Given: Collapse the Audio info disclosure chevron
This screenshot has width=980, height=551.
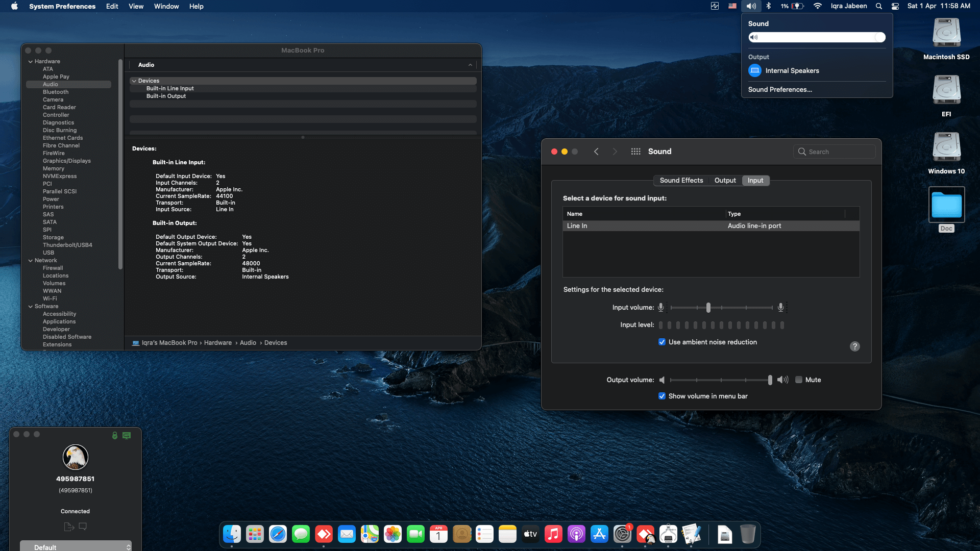Looking at the screenshot, I should (470, 65).
